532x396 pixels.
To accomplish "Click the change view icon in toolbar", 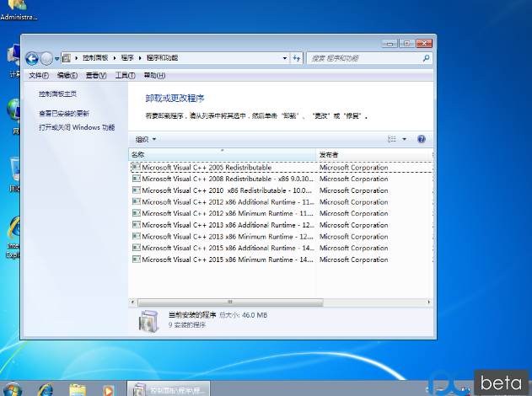I will (392, 139).
